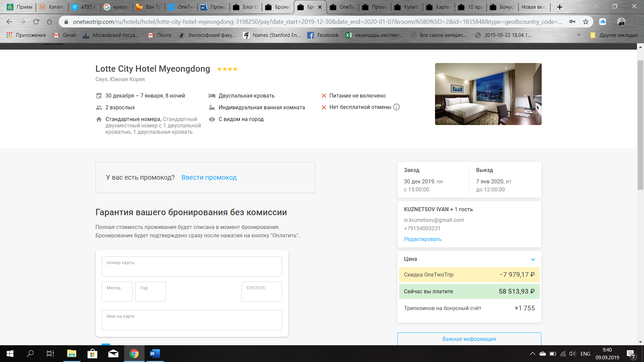Open Mail app from taskbar
Screen dimensions: 644x362
[113, 354]
